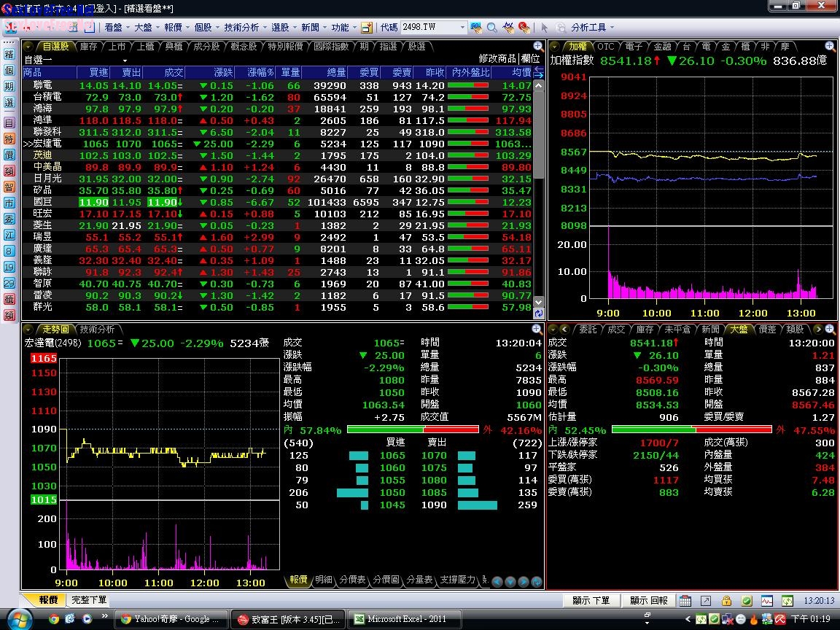Viewport: 840px width, 630px height.
Task: Click the refresh icon below watchlist scrollbar
Action: point(539,314)
